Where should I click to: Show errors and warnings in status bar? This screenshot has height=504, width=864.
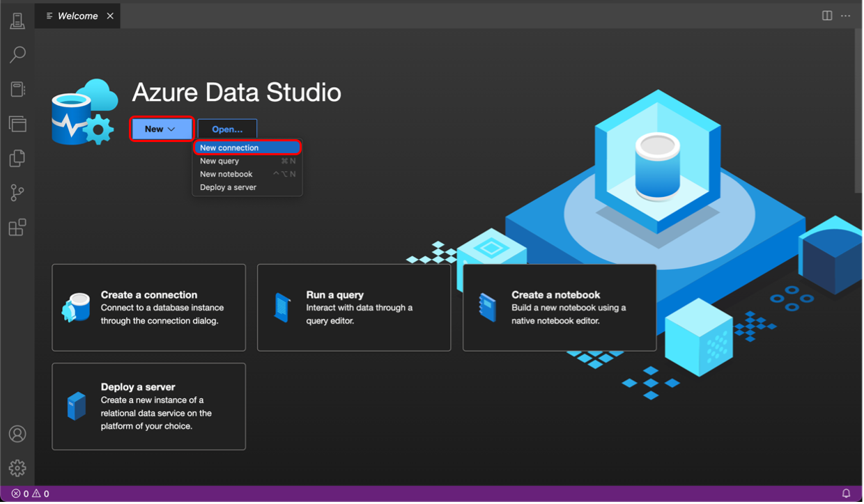(x=30, y=494)
